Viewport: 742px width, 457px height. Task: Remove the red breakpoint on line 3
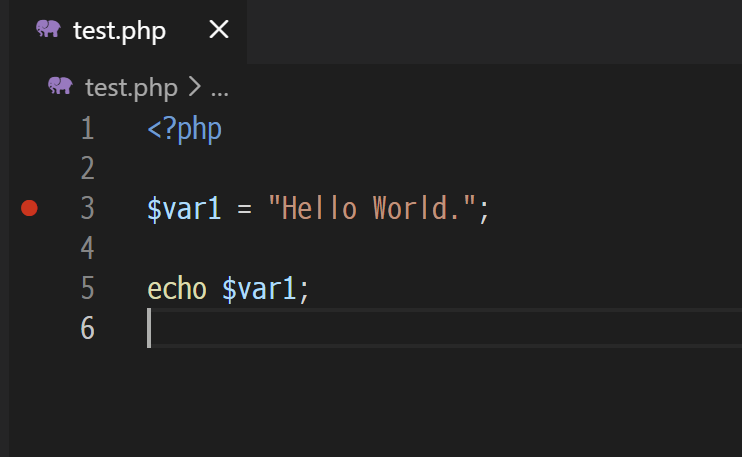coord(29,208)
